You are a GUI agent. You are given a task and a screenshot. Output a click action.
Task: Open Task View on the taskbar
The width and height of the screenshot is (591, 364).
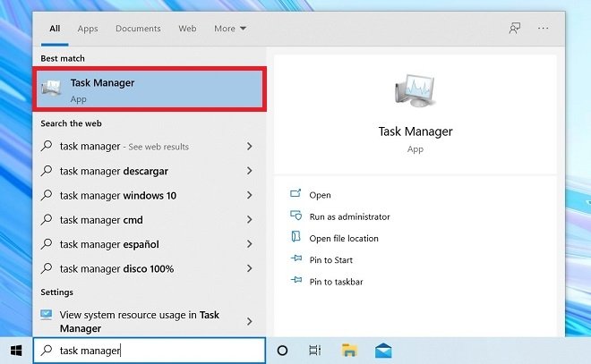[314, 351]
